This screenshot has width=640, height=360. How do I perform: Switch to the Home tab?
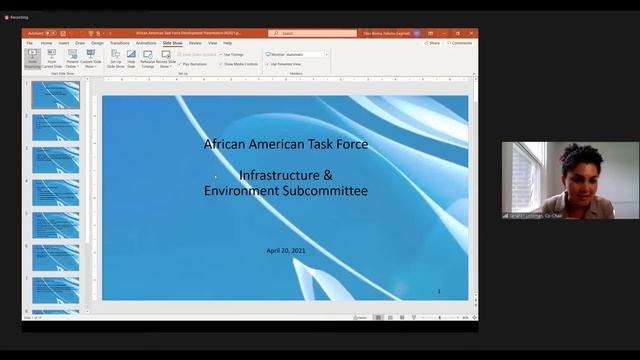click(x=47, y=43)
